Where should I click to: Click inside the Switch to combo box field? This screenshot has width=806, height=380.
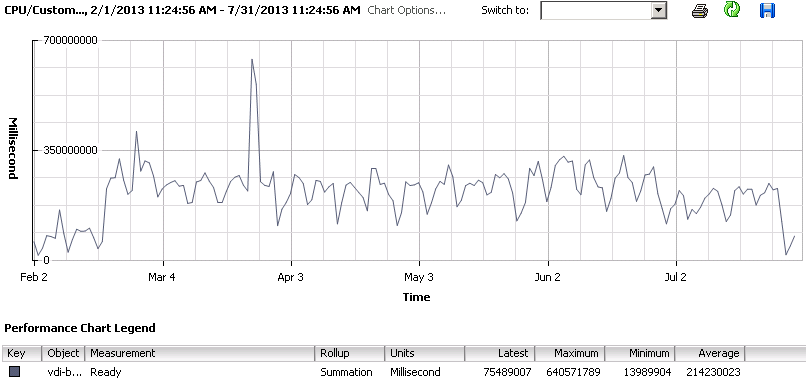coord(596,10)
